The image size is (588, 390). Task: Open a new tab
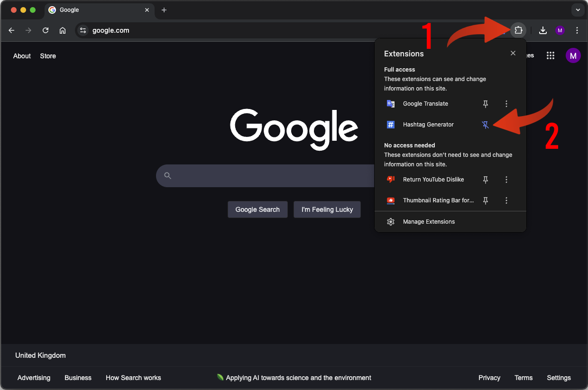tap(164, 10)
